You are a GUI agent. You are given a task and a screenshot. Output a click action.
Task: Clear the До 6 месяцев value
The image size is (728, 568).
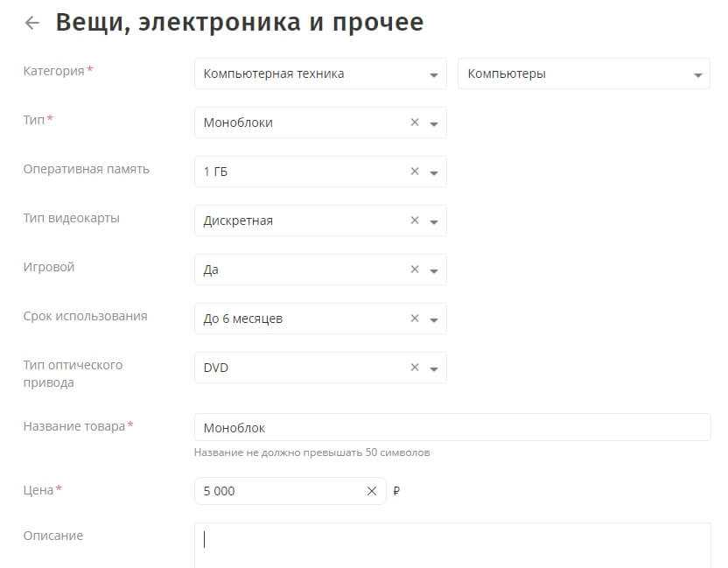(x=415, y=319)
